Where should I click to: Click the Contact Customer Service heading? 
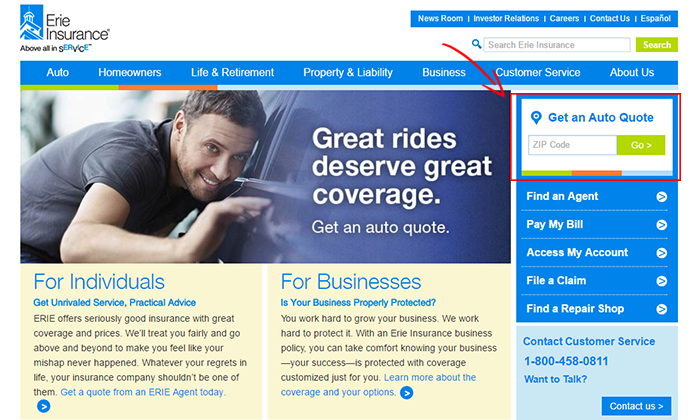(x=589, y=341)
